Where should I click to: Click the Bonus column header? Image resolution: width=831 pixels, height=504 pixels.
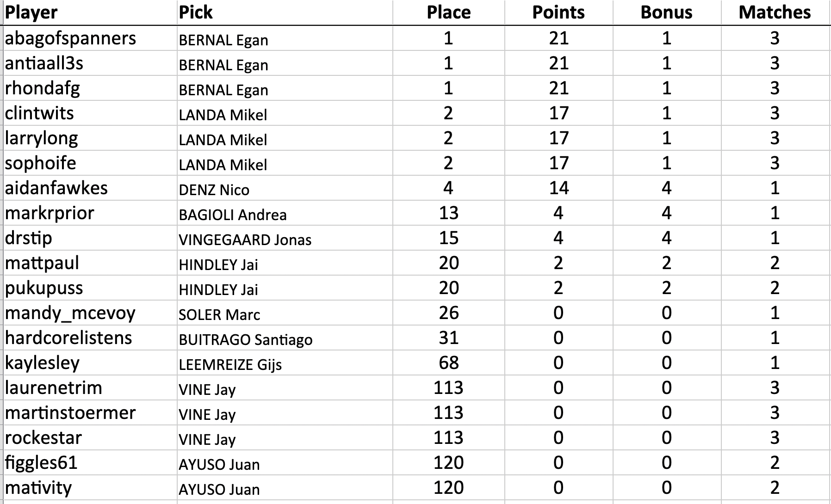(666, 12)
